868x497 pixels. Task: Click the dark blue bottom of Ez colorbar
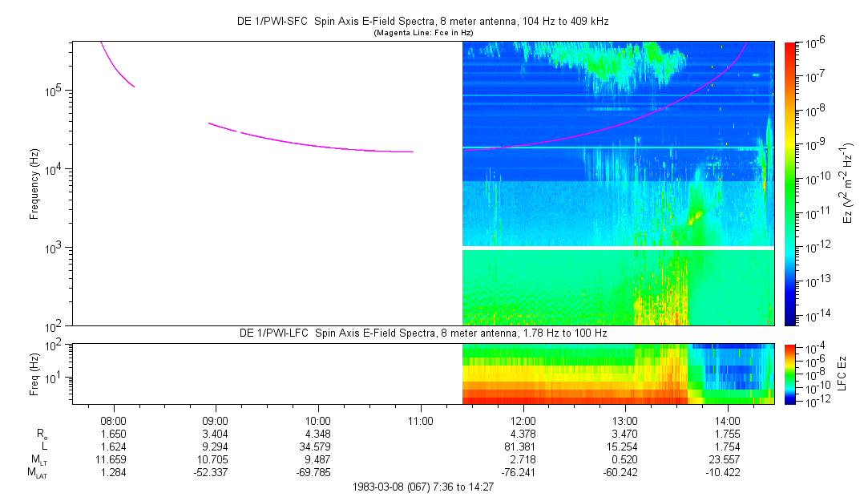point(790,321)
